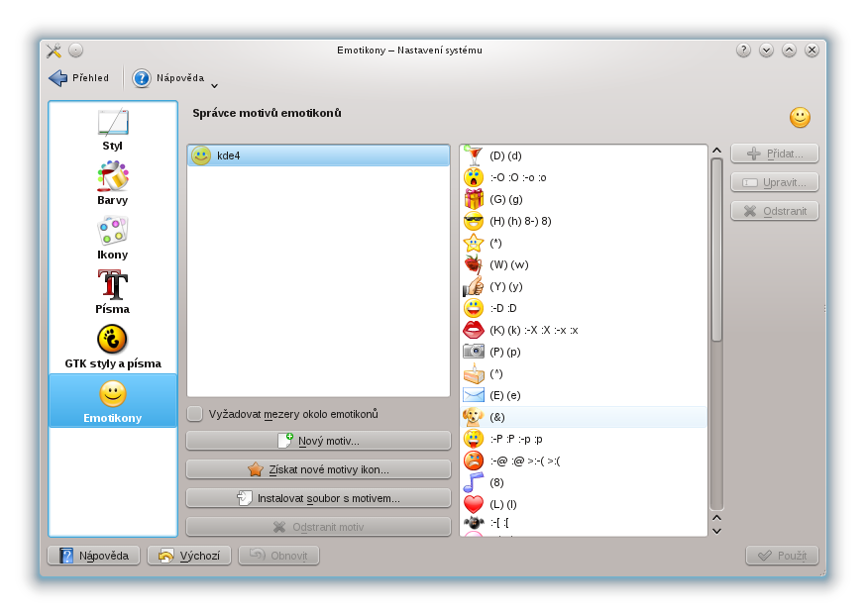Click Instalovat soubor s motivem button
866x616 pixels.
click(x=319, y=498)
